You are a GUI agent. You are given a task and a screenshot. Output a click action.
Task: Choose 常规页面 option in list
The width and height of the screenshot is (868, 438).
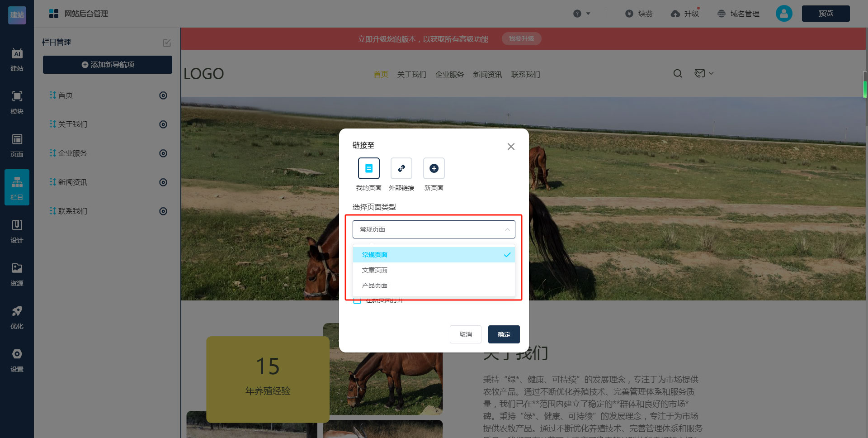434,255
